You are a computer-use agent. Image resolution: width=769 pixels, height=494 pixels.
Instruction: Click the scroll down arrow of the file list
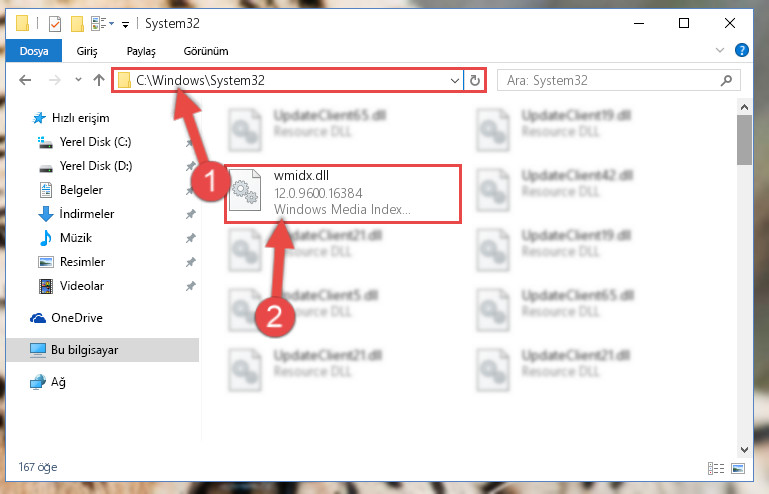click(744, 449)
